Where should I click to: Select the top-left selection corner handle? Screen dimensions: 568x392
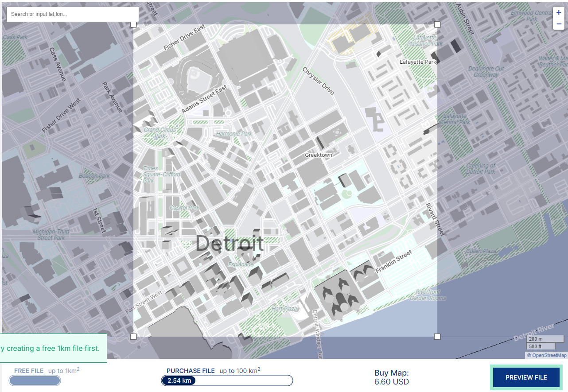tap(133, 25)
